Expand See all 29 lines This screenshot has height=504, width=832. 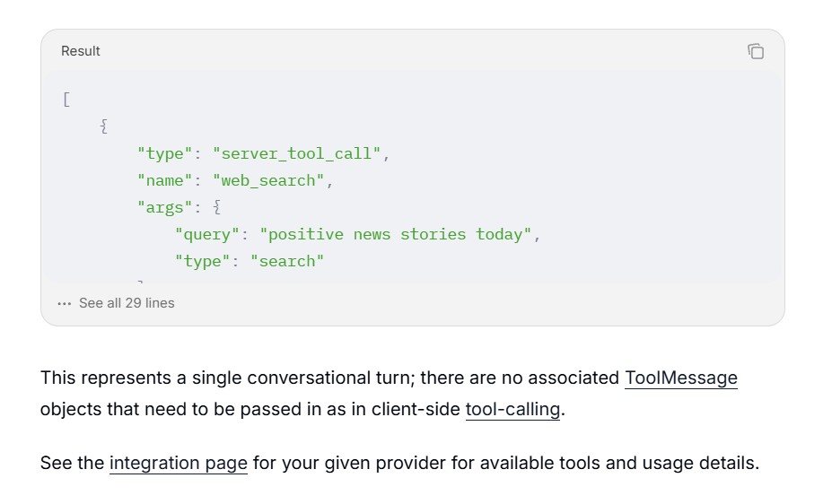coord(127,303)
